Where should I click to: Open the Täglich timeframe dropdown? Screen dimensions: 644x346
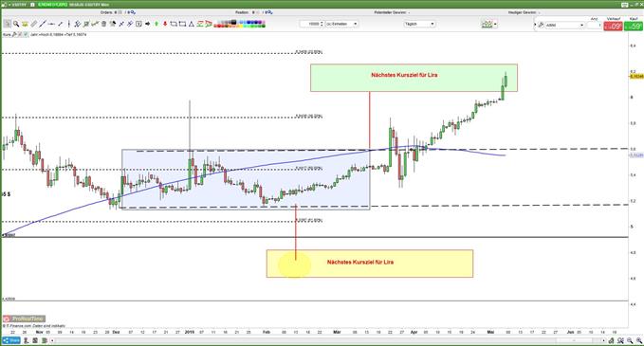pyautogui.click(x=420, y=24)
